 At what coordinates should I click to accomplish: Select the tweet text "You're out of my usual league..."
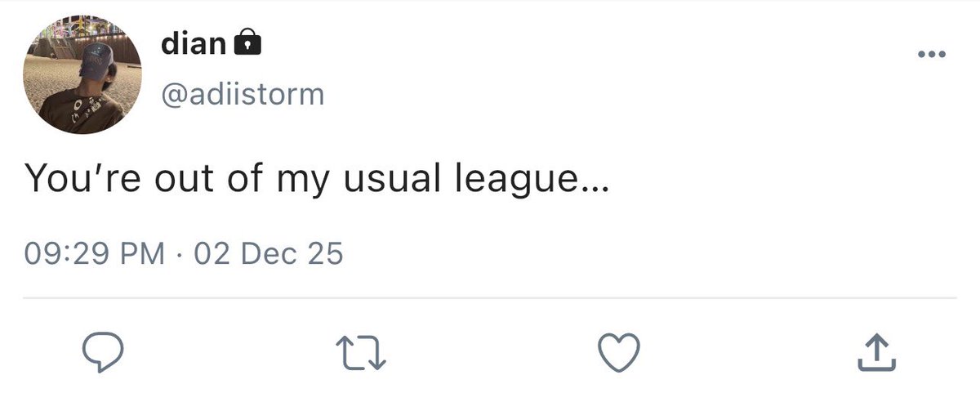tap(316, 180)
